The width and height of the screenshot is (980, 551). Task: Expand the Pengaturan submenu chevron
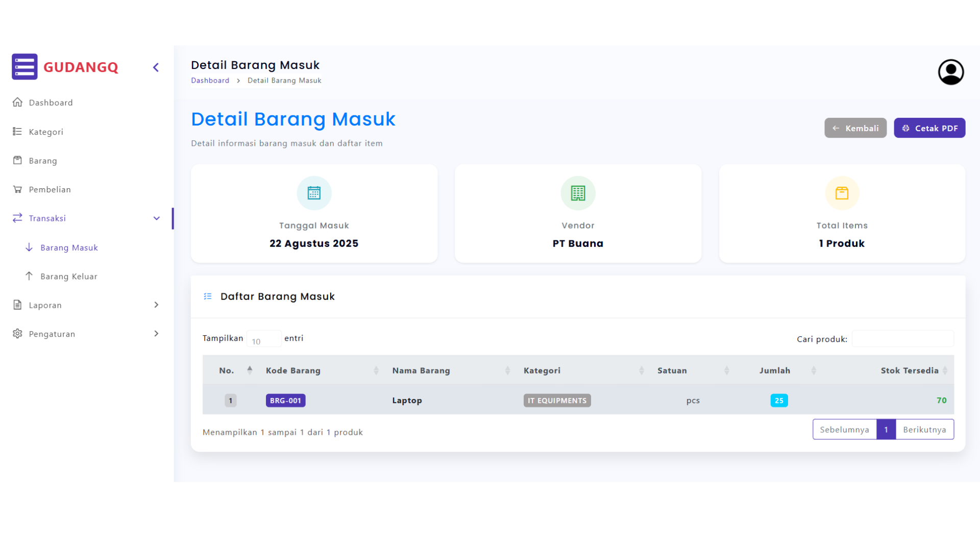pyautogui.click(x=156, y=334)
